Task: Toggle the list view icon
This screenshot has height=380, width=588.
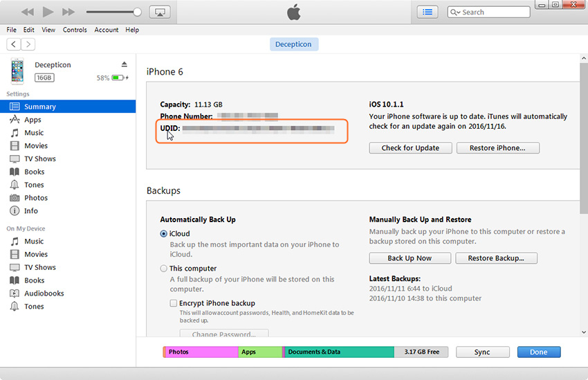Action: (427, 12)
